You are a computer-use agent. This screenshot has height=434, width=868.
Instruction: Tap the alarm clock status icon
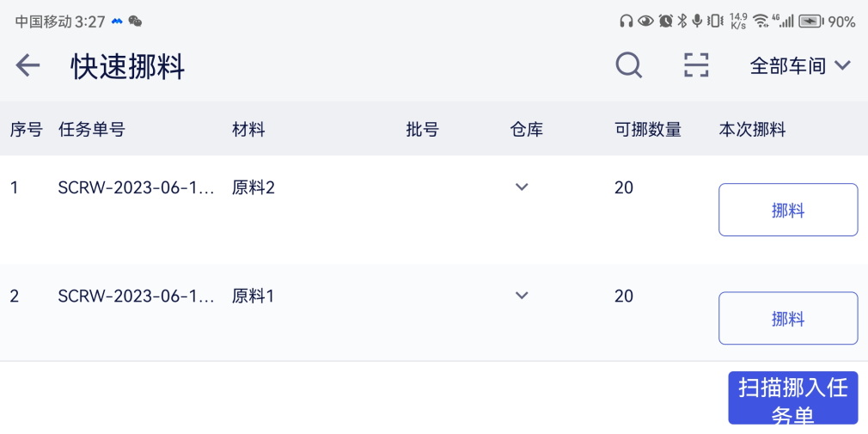point(665,21)
